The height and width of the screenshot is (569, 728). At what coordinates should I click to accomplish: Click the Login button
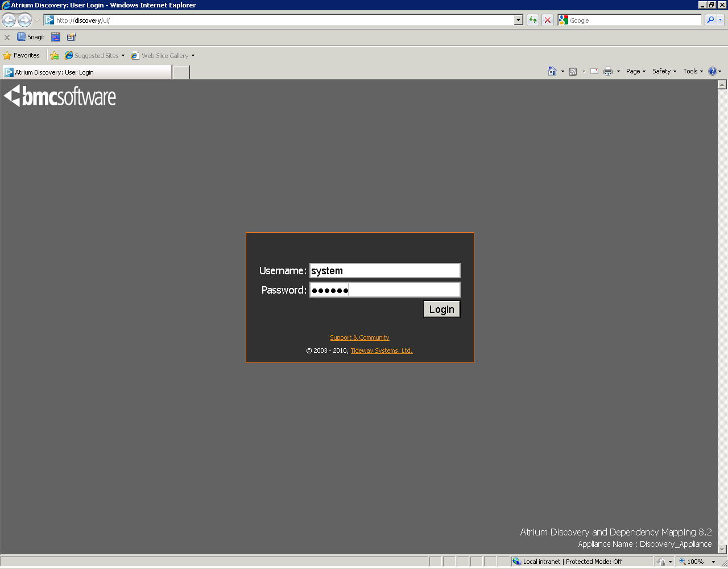[x=442, y=310]
